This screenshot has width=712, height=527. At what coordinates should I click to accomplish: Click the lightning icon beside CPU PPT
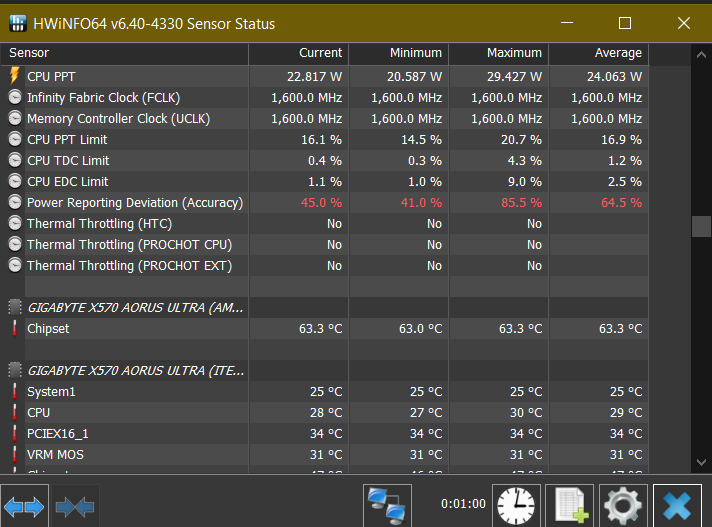(15, 76)
